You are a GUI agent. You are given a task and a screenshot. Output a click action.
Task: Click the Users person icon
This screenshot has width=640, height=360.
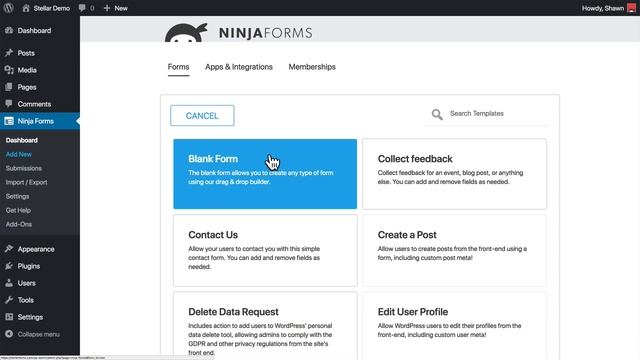[x=9, y=283]
